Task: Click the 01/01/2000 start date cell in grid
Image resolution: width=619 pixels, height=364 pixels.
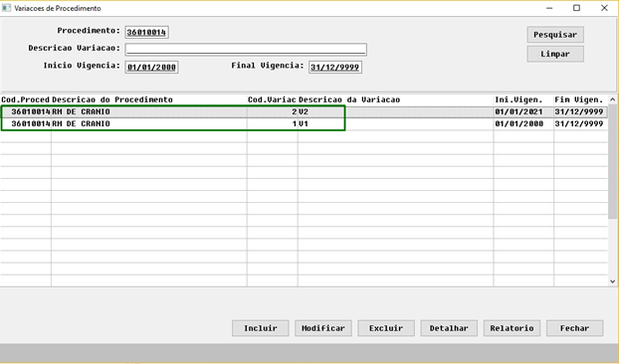Action: pyautogui.click(x=523, y=124)
